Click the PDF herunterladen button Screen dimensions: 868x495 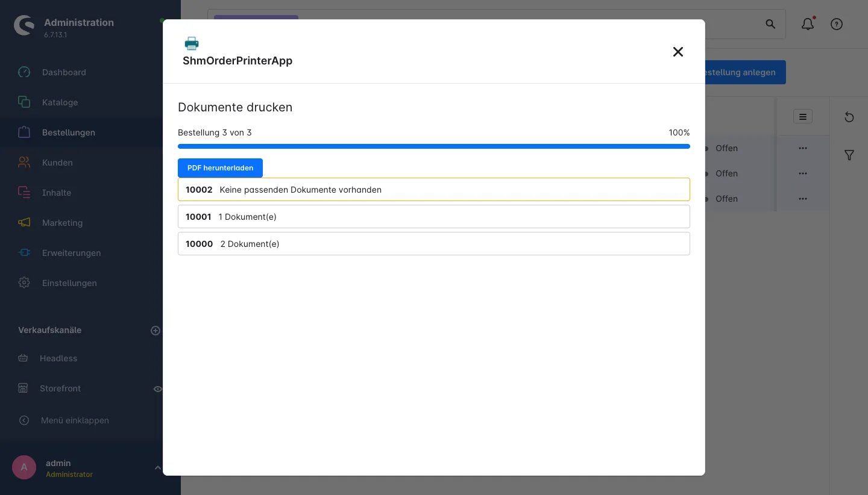pyautogui.click(x=220, y=168)
